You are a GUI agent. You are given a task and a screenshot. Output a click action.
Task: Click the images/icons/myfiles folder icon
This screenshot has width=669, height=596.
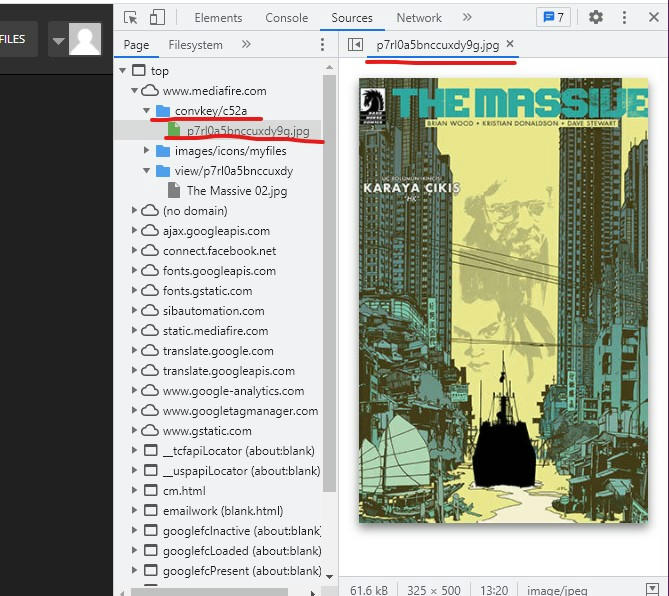[163, 151]
